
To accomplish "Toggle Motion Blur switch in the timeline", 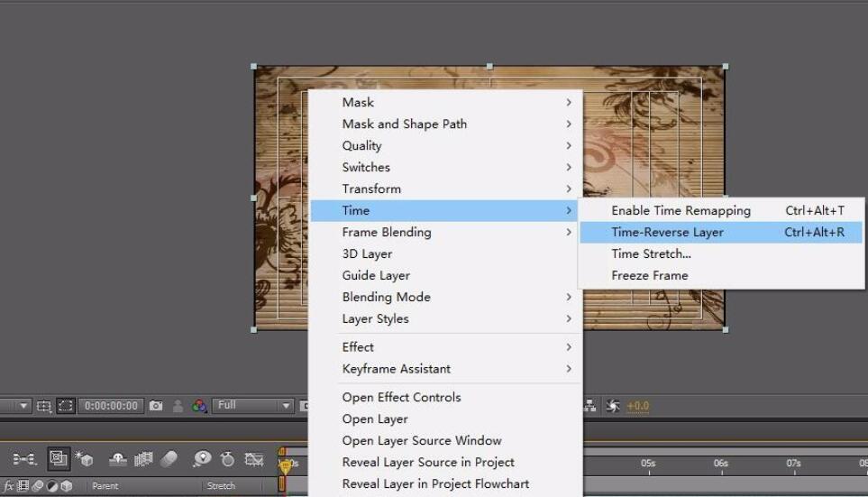I will point(169,459).
